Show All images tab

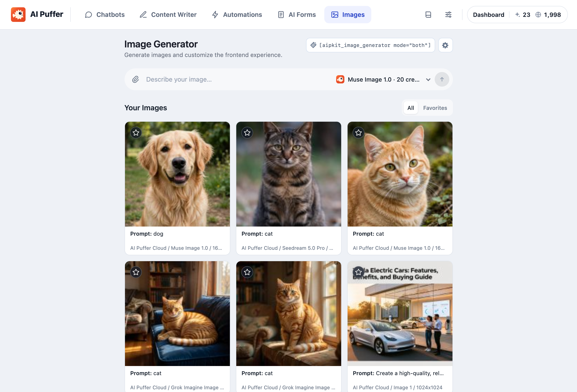coord(411,108)
